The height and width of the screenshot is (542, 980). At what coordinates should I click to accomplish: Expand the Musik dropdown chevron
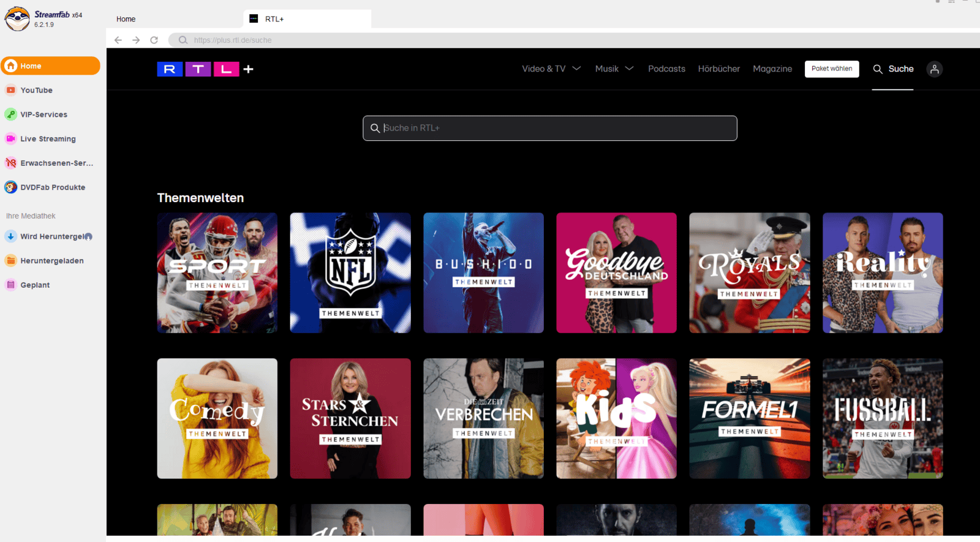click(629, 69)
